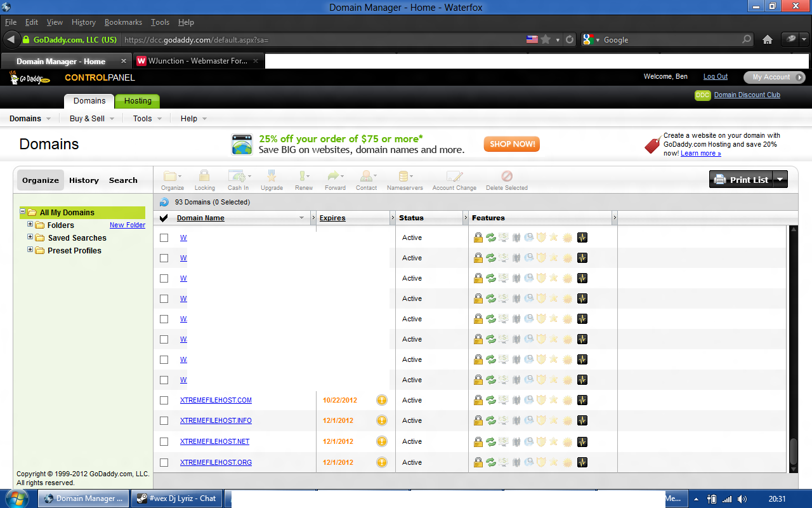Viewport: 812px width, 508px height.
Task: Click the domain list vertical scrollbar
Action: pos(793,349)
